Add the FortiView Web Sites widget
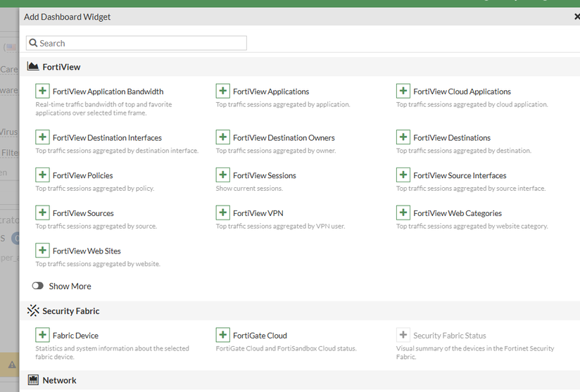580x392 pixels. coord(43,251)
